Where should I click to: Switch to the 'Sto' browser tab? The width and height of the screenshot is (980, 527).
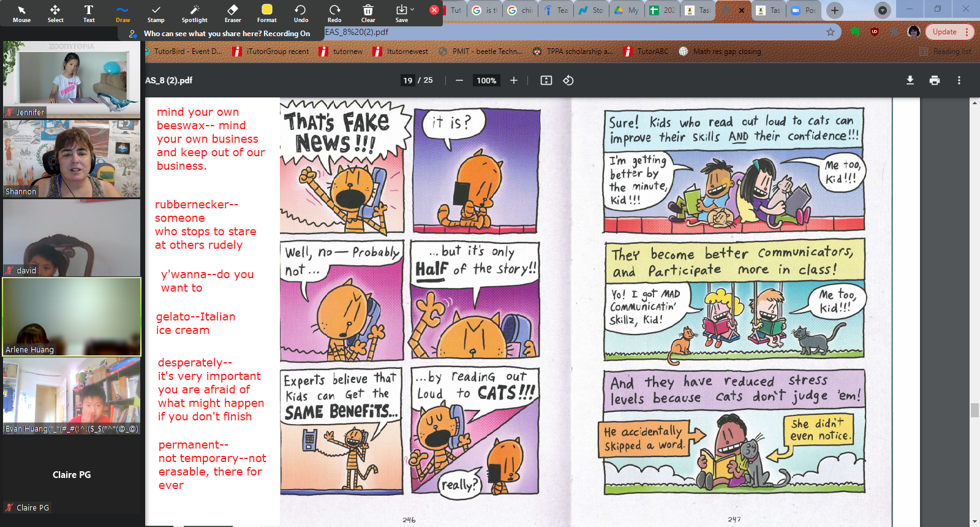click(x=592, y=10)
